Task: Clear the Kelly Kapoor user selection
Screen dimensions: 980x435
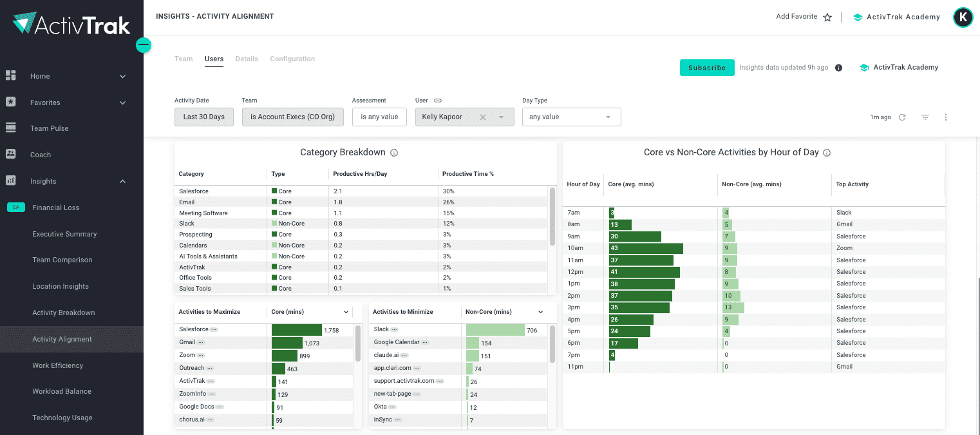Action: click(x=482, y=117)
